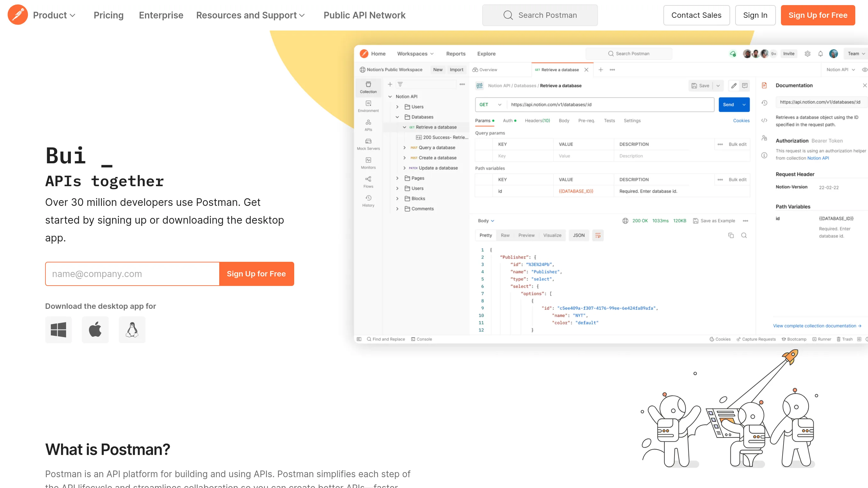Click the search response icon
Image resolution: width=868 pixels, height=488 pixels.
(744, 235)
